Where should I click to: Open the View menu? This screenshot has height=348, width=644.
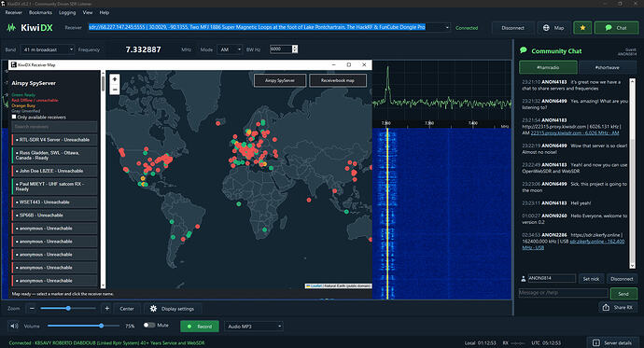88,13
